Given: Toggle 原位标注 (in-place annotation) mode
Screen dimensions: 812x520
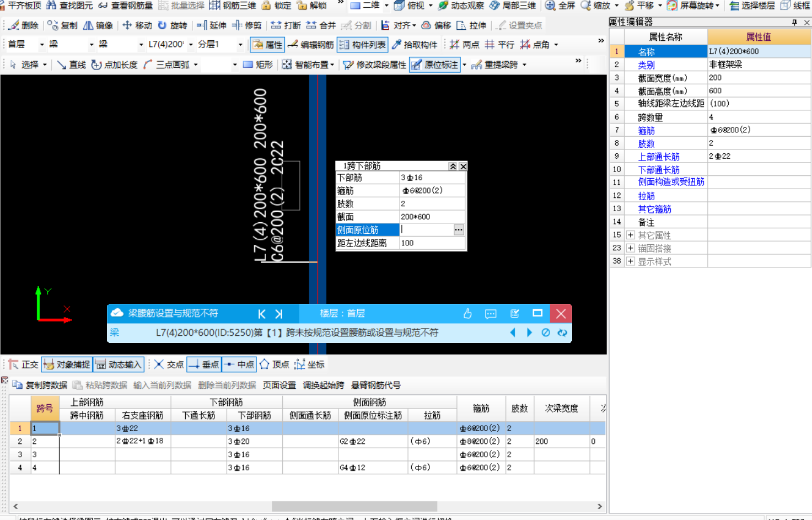Looking at the screenshot, I should point(434,65).
